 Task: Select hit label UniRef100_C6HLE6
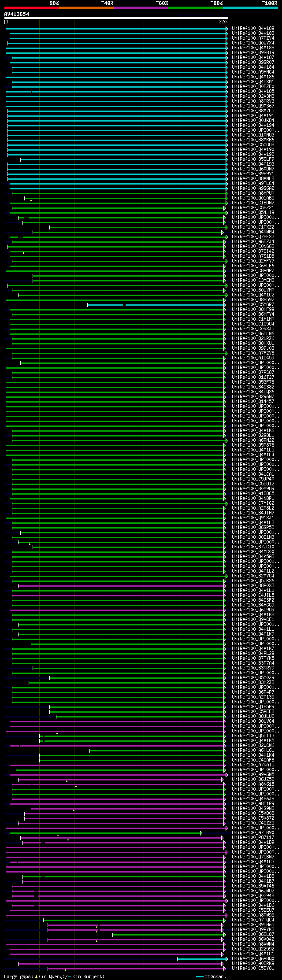click(x=253, y=266)
